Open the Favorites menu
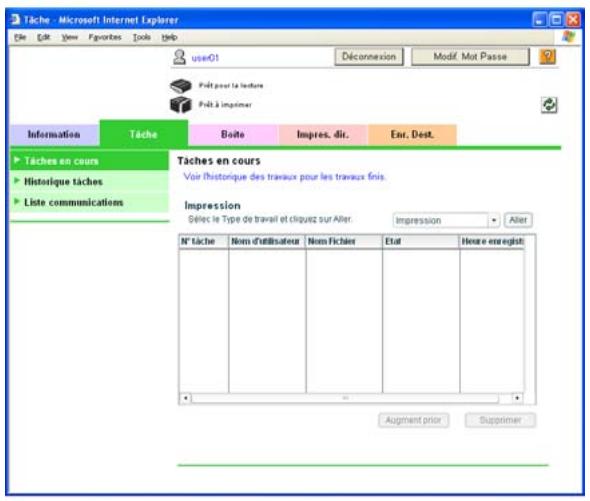Screen dimensions: 590x501 (x=105, y=37)
